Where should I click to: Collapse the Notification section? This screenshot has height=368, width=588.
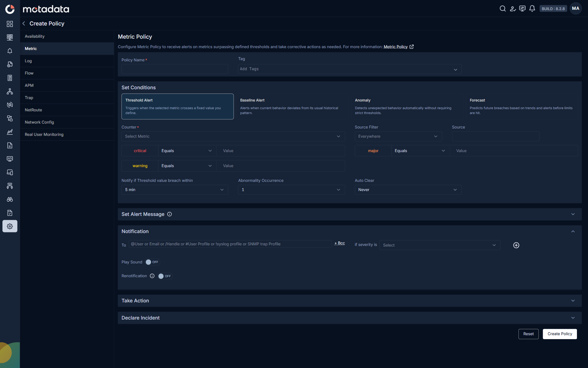(x=573, y=232)
